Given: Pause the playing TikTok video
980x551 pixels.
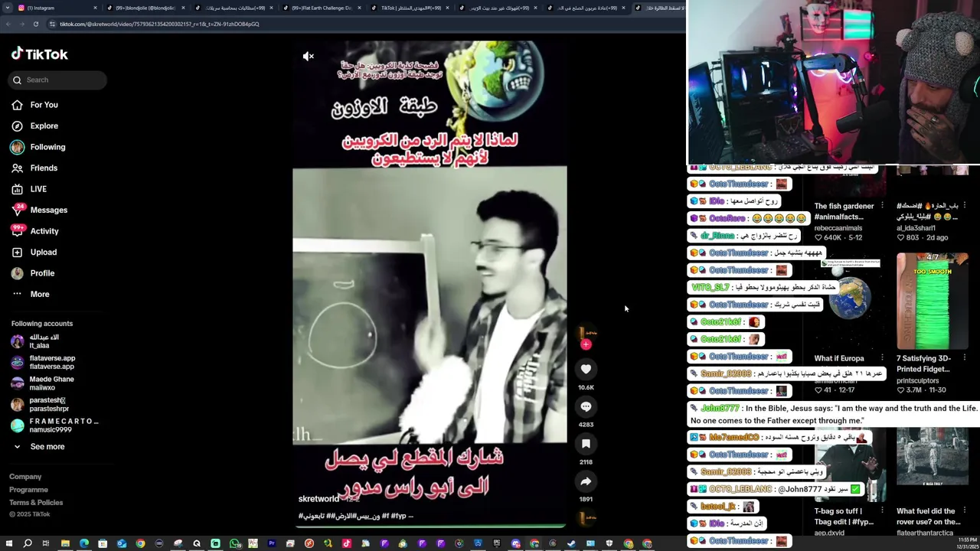Looking at the screenshot, I should coord(430,283).
